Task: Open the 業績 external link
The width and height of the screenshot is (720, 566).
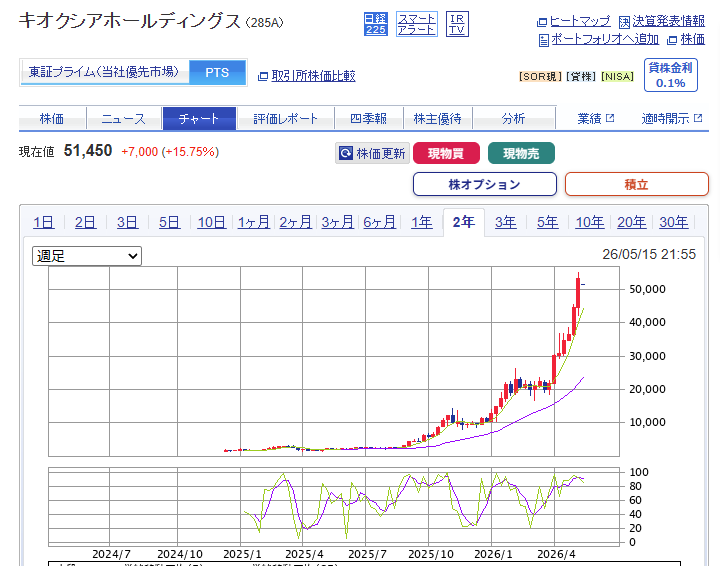Action: coord(596,118)
